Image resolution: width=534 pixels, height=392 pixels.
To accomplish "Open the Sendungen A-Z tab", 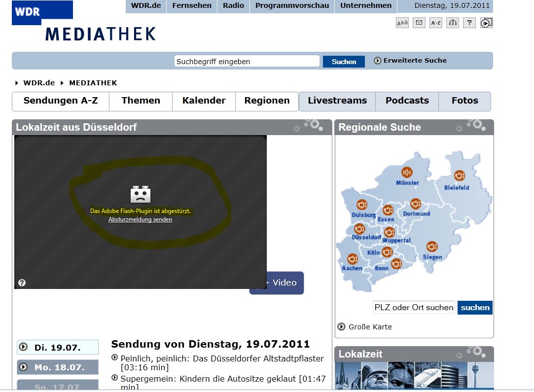I will coord(61,101).
